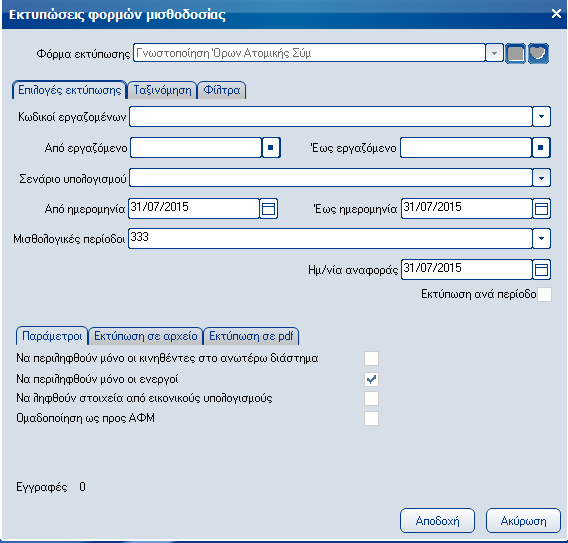The width and height of the screenshot is (568, 543).
Task: Click the gray square icon beside Φόρμα εκτύπωσης
Action: tap(515, 54)
